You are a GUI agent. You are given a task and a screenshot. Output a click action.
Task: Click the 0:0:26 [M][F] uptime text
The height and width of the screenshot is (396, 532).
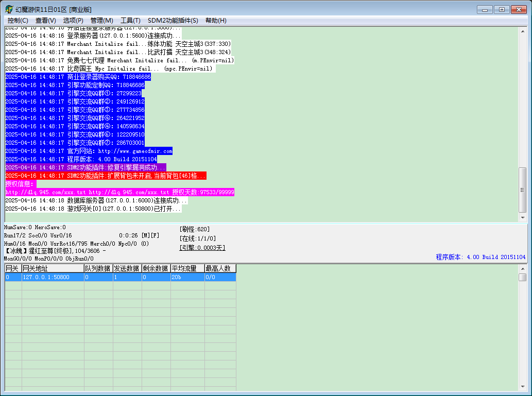(139, 235)
